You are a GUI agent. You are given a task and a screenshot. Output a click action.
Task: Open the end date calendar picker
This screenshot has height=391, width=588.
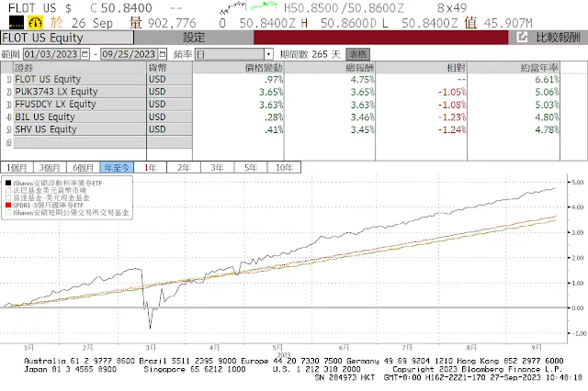coord(163,54)
